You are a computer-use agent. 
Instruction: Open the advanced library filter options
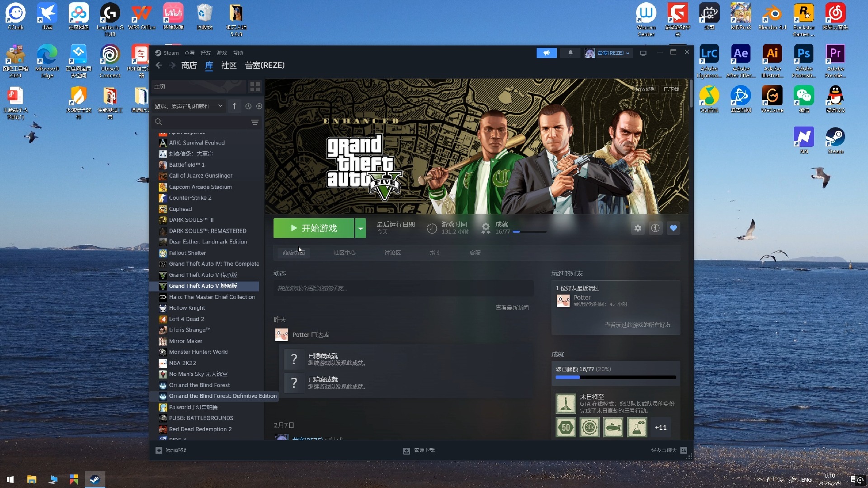point(255,122)
